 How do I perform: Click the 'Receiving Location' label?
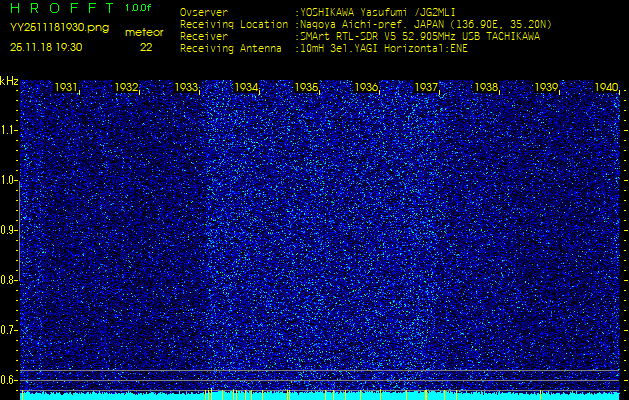coord(234,24)
